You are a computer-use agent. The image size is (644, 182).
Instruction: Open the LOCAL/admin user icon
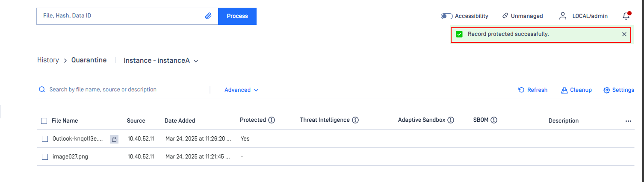pos(563,16)
